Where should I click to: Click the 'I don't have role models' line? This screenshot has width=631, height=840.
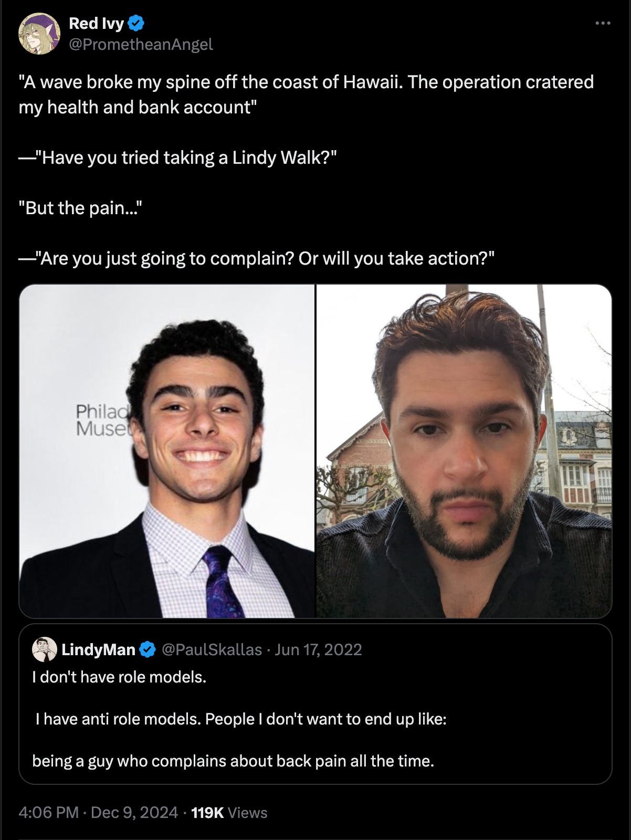pyautogui.click(x=119, y=677)
